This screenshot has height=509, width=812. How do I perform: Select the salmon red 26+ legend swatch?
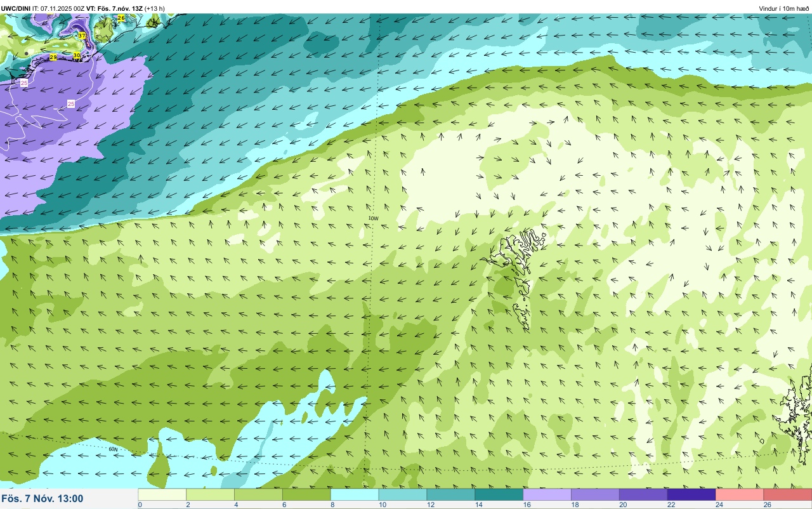[788, 494]
